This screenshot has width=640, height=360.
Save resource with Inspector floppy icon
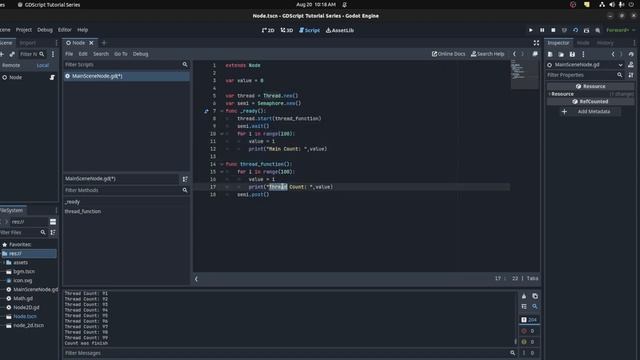[x=572, y=54]
